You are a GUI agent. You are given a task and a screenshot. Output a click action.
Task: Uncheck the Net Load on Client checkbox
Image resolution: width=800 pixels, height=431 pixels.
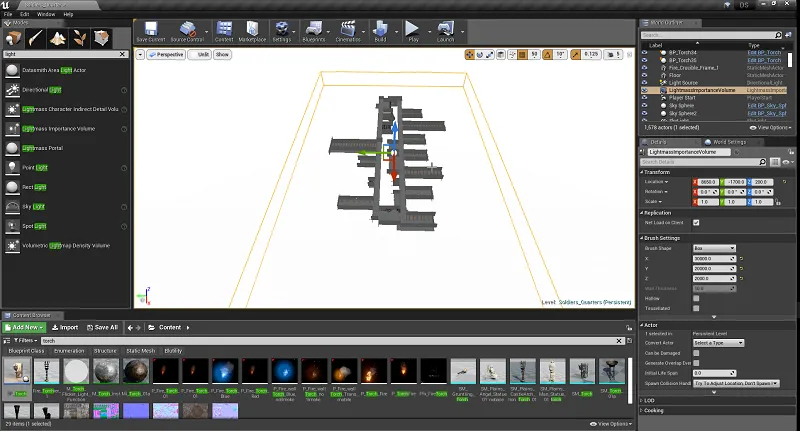pos(696,223)
